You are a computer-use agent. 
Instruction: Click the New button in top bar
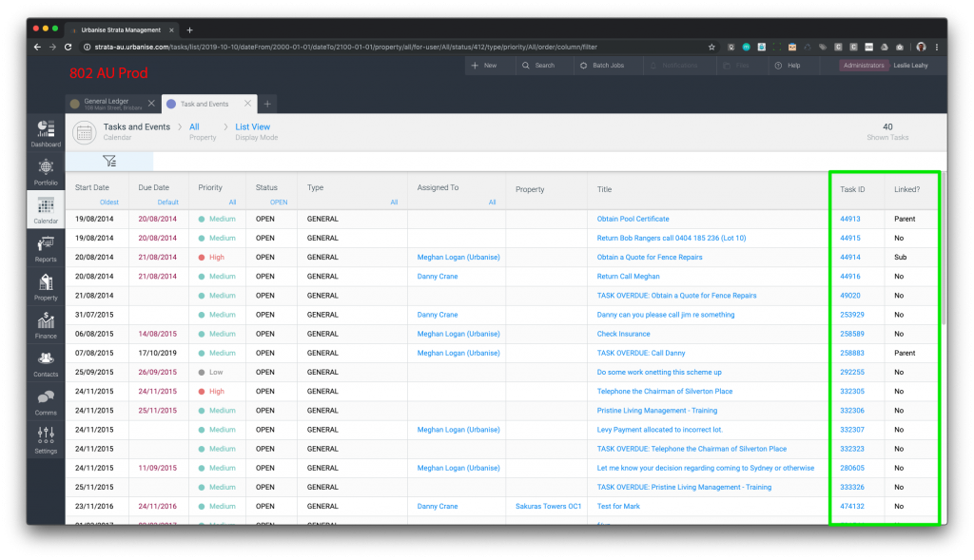484,66
